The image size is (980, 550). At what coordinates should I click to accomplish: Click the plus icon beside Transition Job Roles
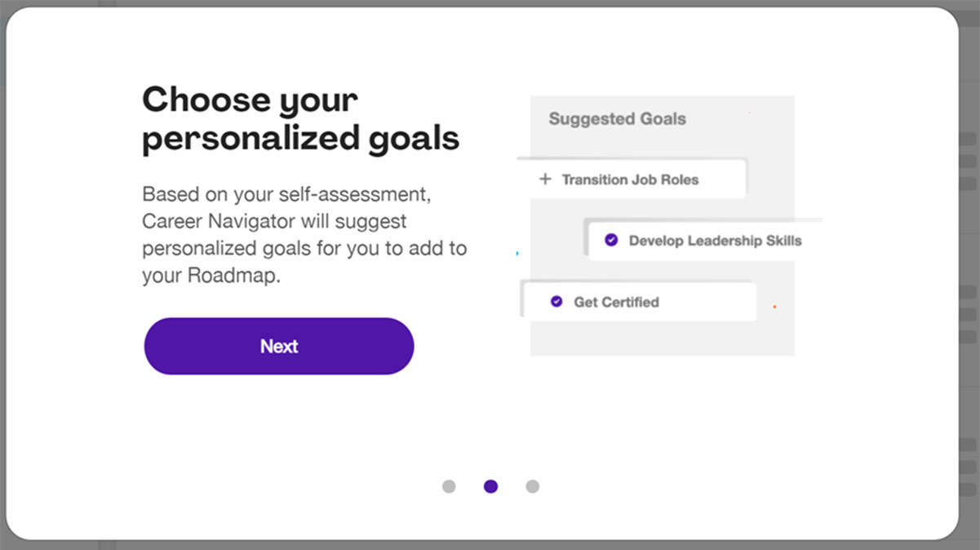(545, 180)
